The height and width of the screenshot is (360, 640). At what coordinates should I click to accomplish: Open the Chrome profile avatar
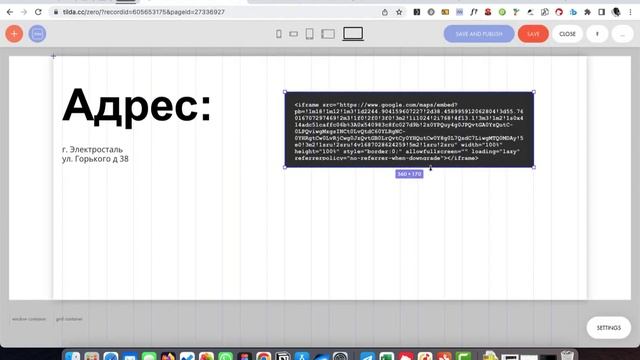616,12
